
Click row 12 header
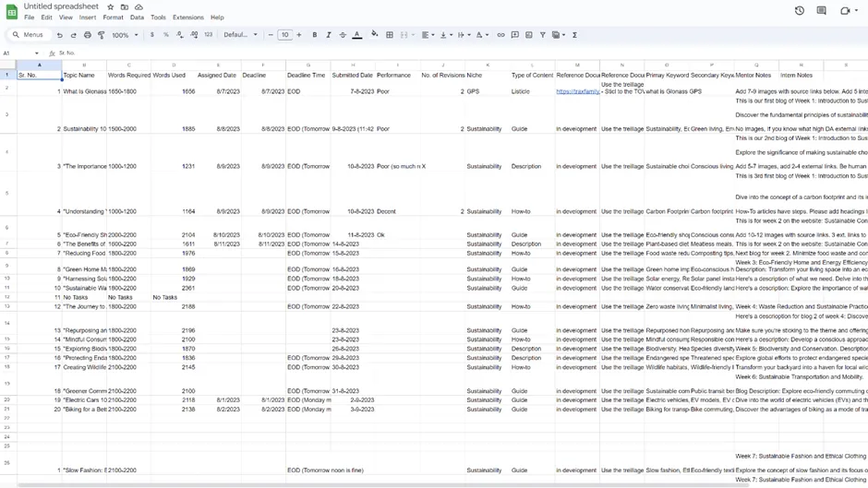(x=7, y=297)
